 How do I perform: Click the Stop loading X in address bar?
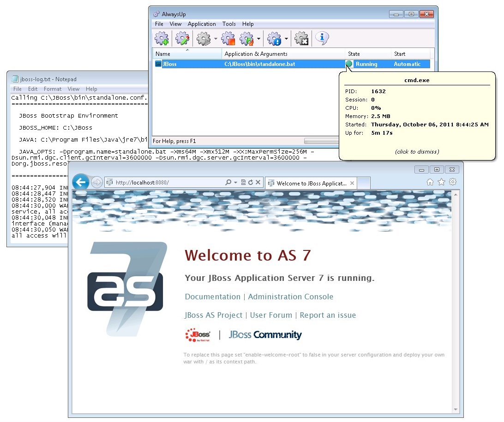pos(258,183)
